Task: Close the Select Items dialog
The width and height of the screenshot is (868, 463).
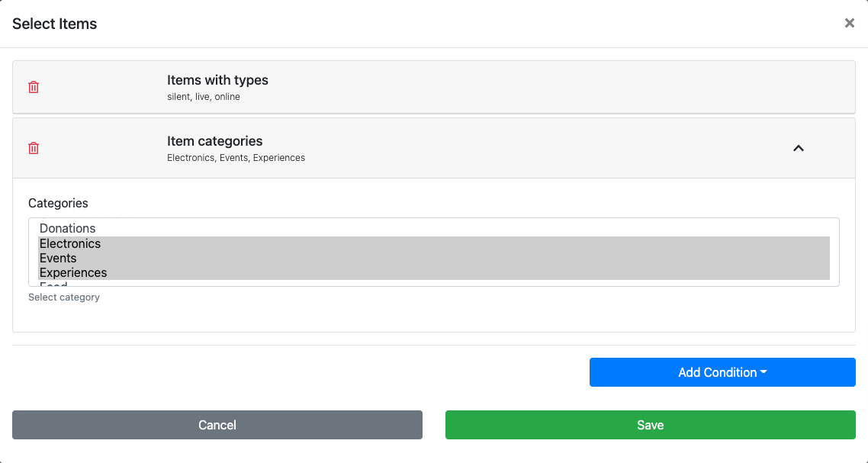Action: click(849, 24)
